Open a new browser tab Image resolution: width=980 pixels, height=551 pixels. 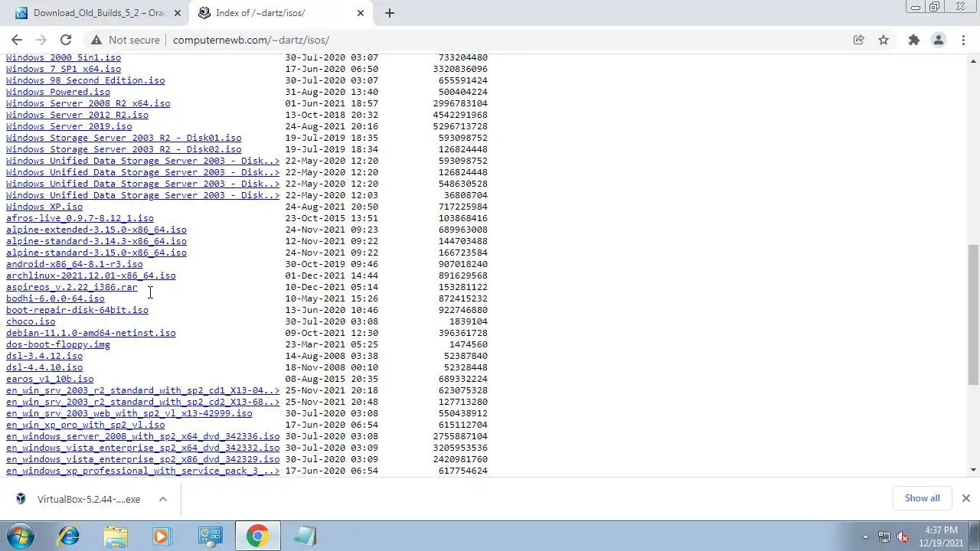(389, 13)
